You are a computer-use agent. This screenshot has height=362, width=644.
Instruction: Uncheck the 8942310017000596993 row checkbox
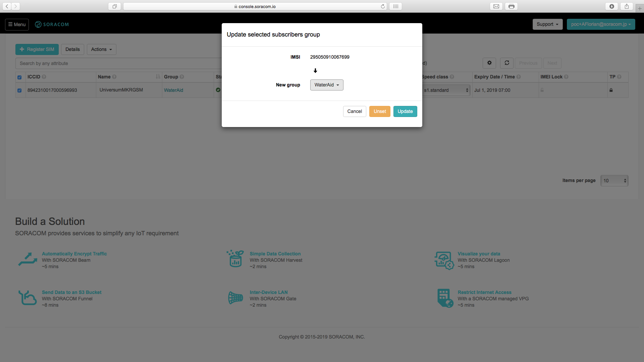click(x=19, y=90)
